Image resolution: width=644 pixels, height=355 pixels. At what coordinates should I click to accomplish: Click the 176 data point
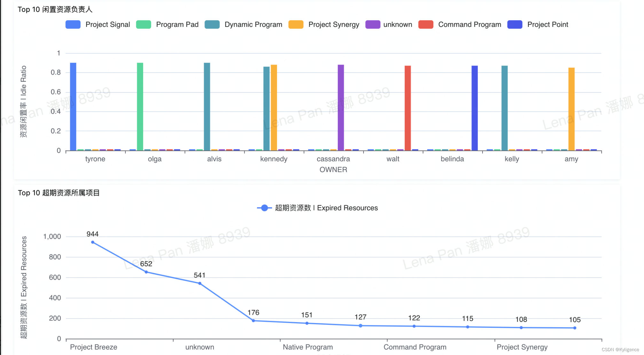[253, 320]
